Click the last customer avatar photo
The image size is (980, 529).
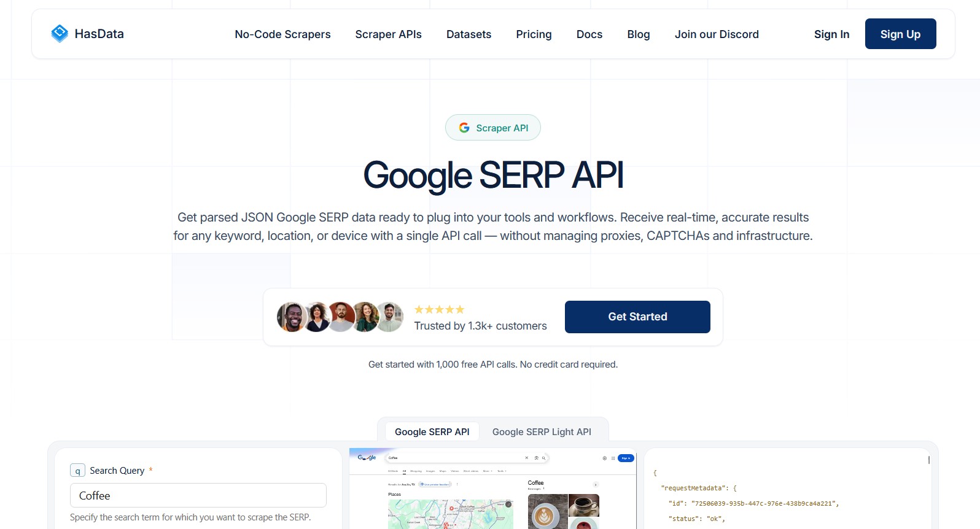tap(389, 317)
